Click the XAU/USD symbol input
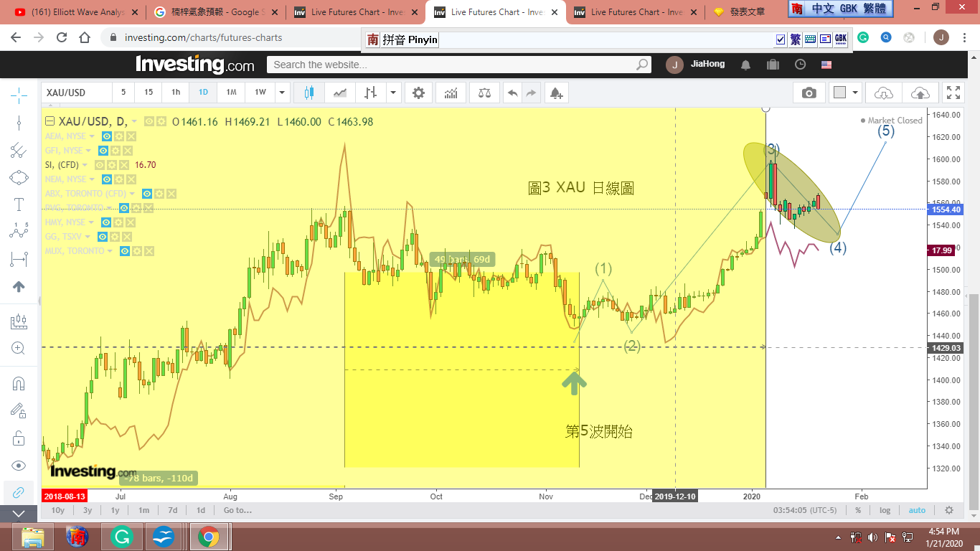Image resolution: width=980 pixels, height=551 pixels. (77, 93)
